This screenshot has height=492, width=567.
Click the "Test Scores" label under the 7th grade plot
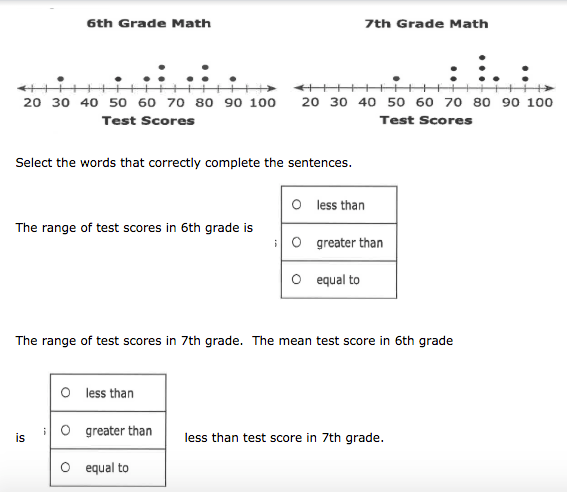point(426,120)
